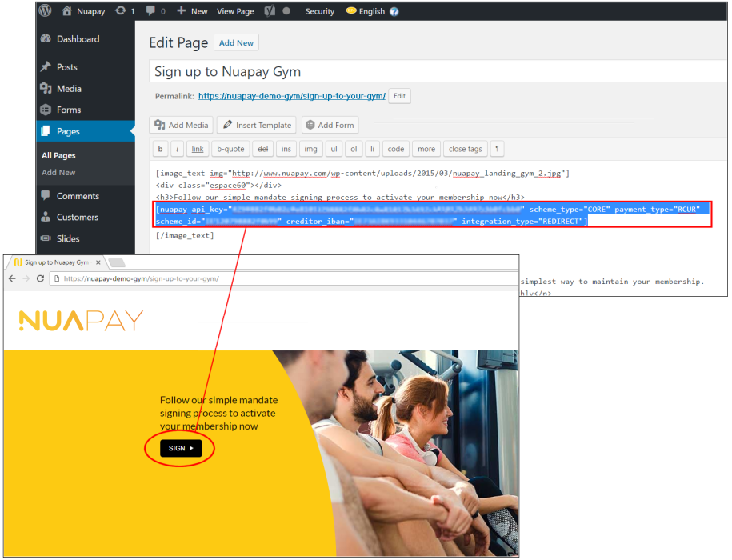The image size is (732, 560).
Task: Click the Insert Template button
Action: coord(257,125)
